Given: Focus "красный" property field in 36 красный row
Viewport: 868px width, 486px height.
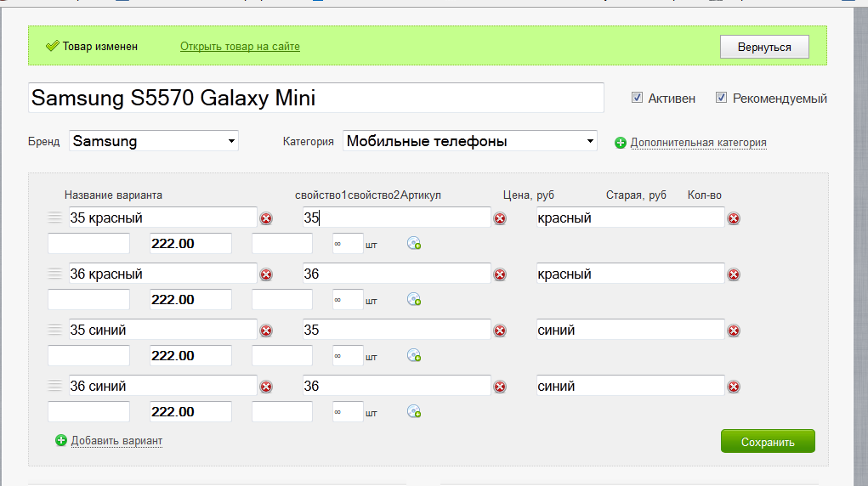Looking at the screenshot, I should coord(631,274).
